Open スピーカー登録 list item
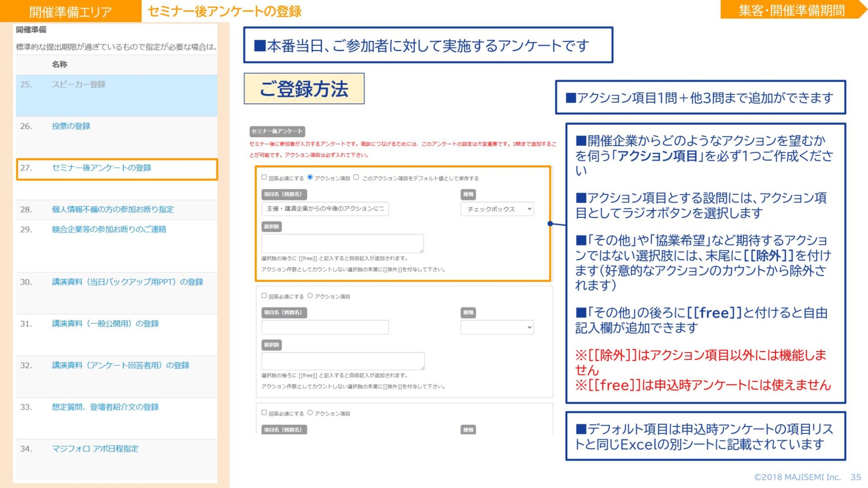The height and width of the screenshot is (488, 868). pos(79,84)
